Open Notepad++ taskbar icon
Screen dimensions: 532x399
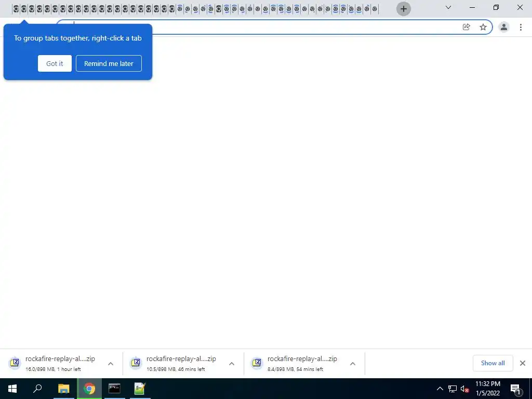tap(140, 389)
